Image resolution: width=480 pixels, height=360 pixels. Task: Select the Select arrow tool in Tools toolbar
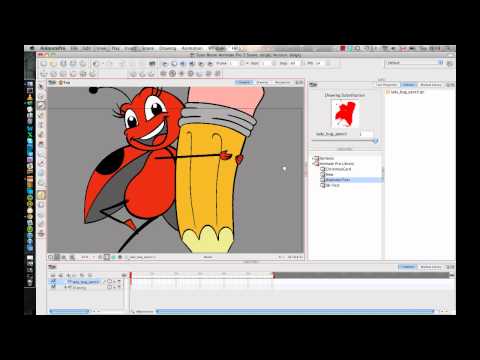click(x=41, y=87)
